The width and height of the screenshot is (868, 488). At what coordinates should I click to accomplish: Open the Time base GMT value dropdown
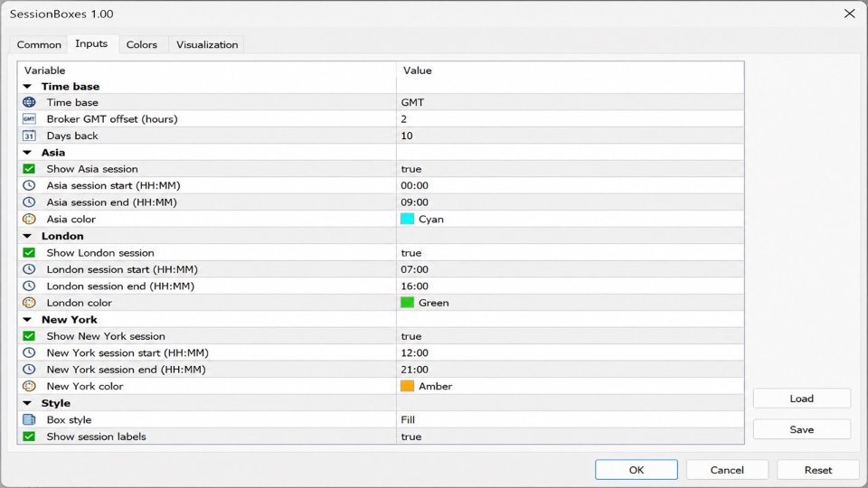coord(570,102)
